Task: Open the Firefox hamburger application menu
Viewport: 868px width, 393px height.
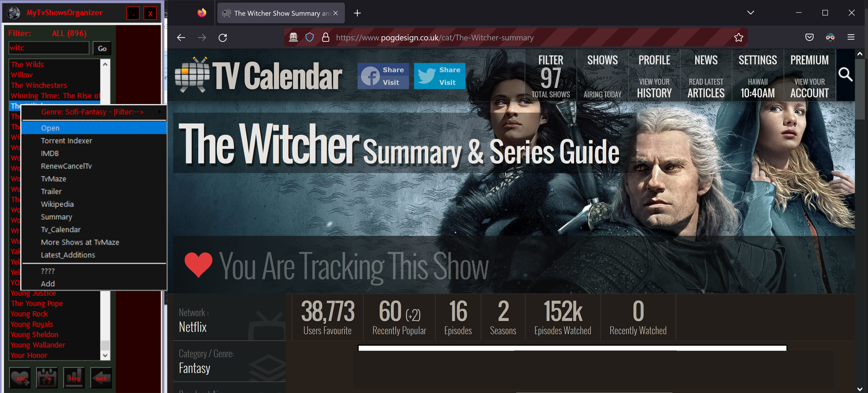Action: [851, 37]
